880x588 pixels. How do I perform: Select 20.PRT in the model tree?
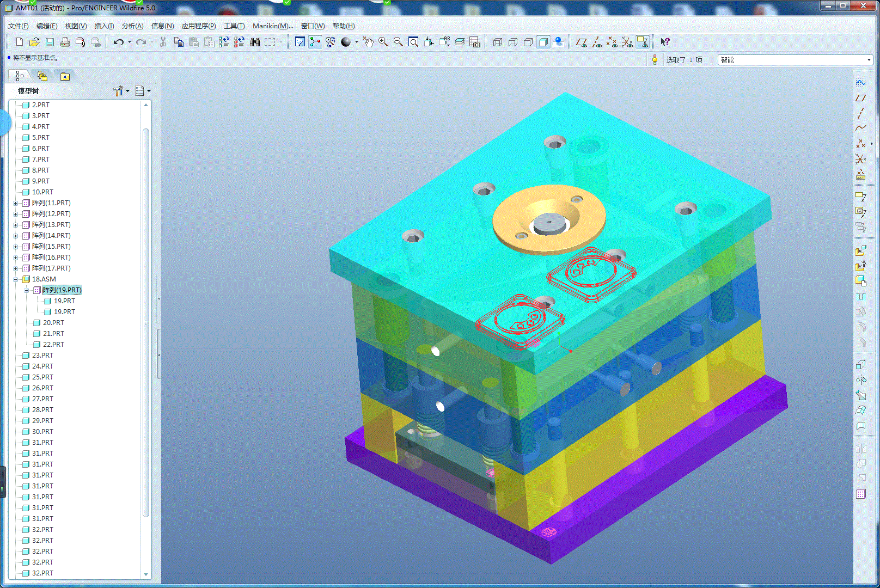53,323
